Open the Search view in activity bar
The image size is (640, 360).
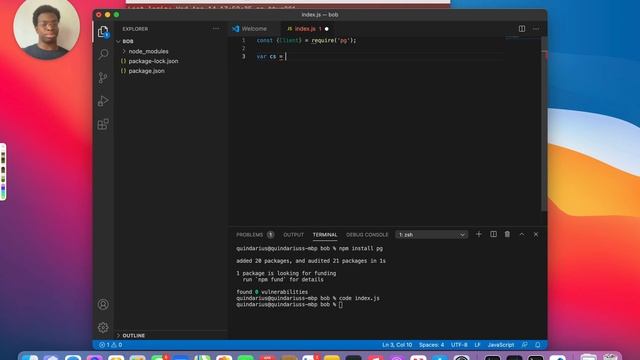(103, 54)
